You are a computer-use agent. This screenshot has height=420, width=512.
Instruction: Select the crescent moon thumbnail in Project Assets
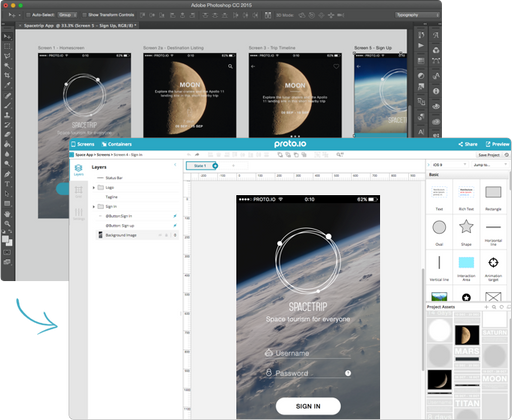coord(439,380)
